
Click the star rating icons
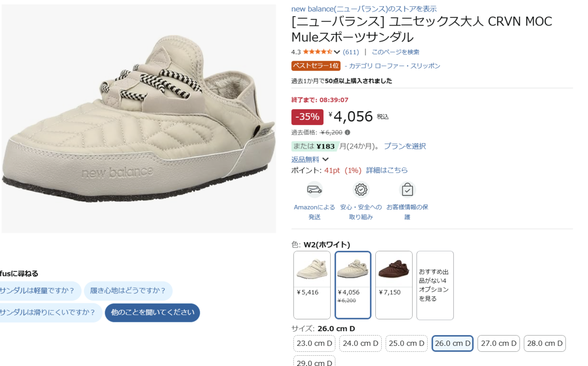(317, 52)
